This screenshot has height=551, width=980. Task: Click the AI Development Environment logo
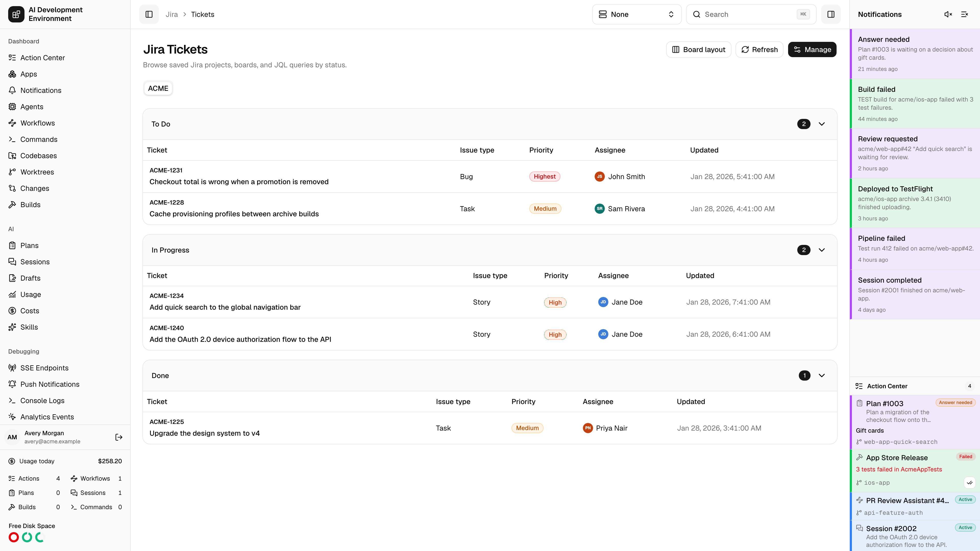16,15
